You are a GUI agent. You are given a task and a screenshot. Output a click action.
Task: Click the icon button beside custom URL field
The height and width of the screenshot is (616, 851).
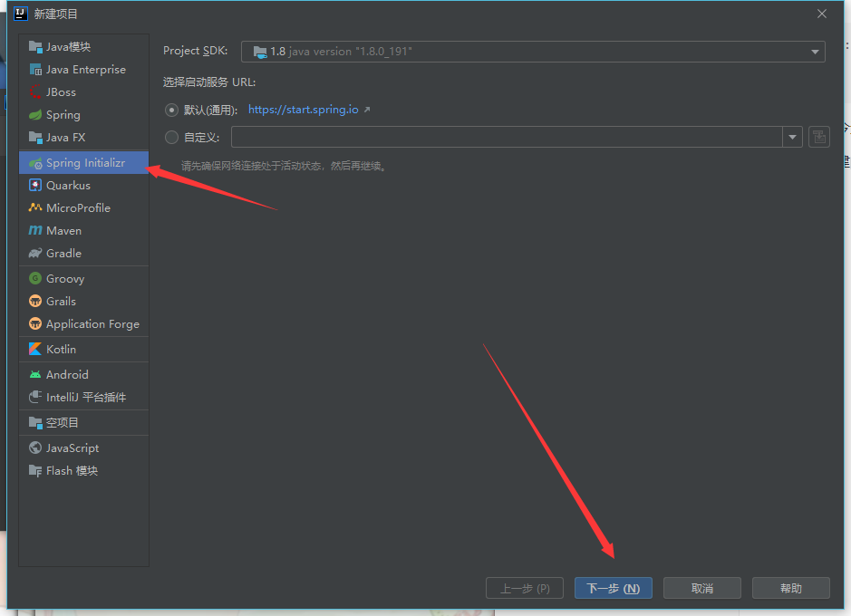pyautogui.click(x=819, y=137)
